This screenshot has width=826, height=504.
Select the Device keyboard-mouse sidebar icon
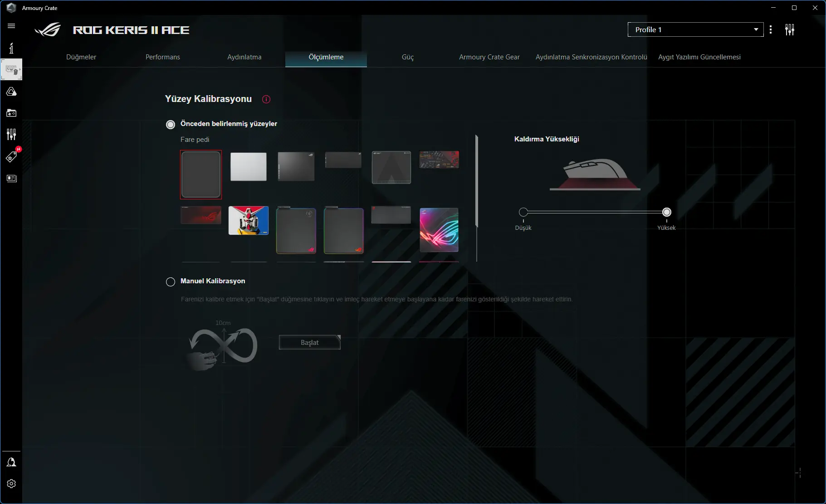point(11,70)
